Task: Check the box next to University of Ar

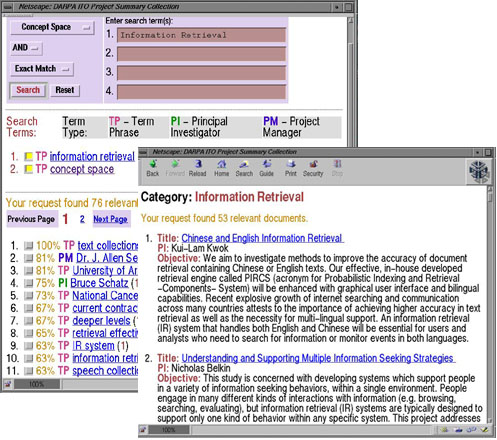Action: pos(29,270)
